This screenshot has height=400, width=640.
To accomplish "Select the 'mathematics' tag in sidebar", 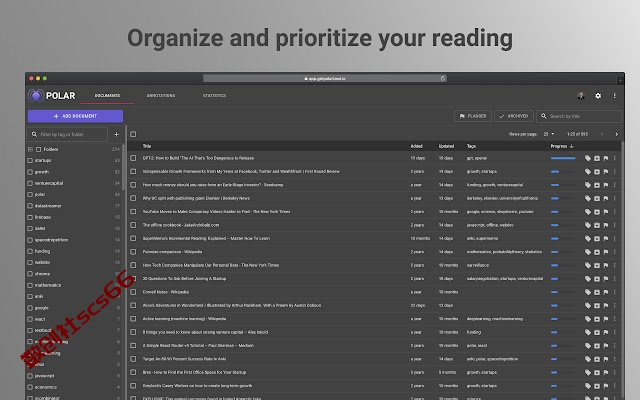I will pos(48,285).
